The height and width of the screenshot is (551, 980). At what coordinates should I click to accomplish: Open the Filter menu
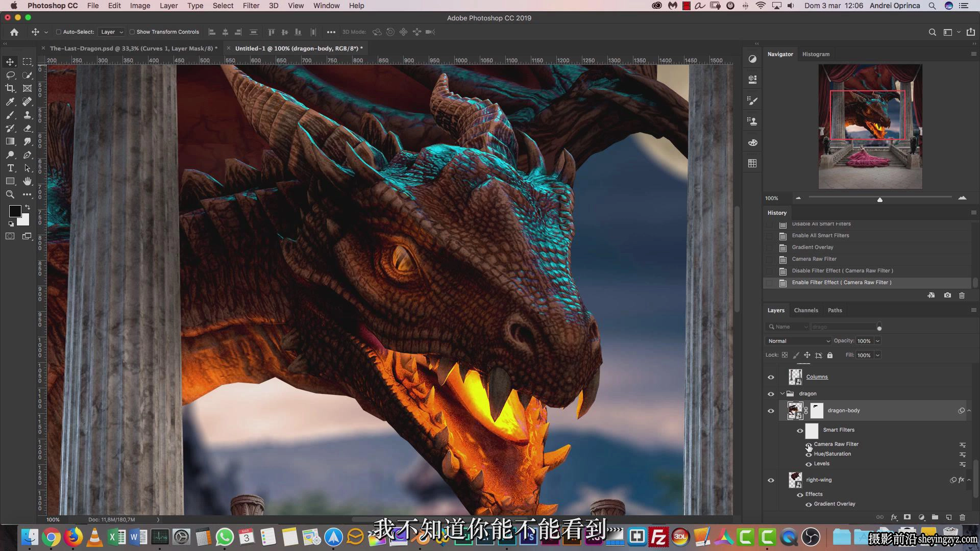pyautogui.click(x=251, y=6)
